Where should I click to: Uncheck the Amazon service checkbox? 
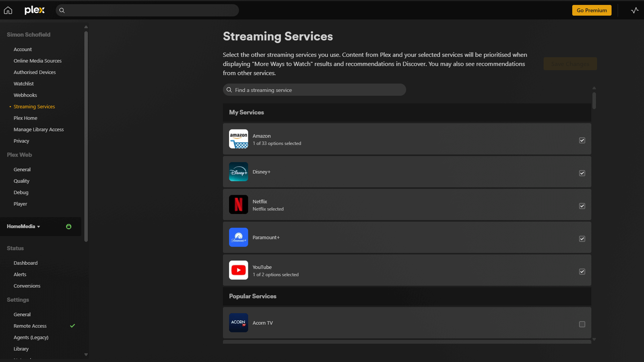point(582,140)
